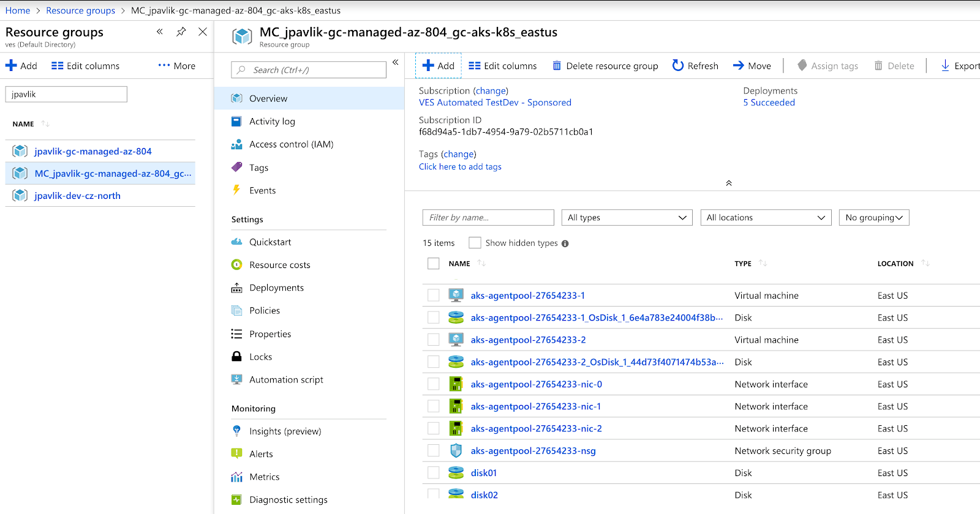Check the box for the aks-agentpool-27654233-nsg row
This screenshot has width=980, height=514.
(434, 451)
